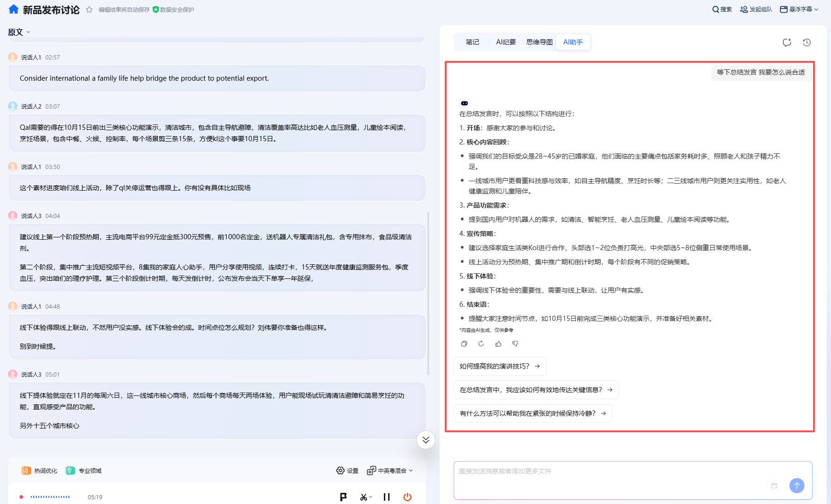Image resolution: width=831 pixels, height=504 pixels.
Task: Stop recording with the red power icon
Action: 407,497
